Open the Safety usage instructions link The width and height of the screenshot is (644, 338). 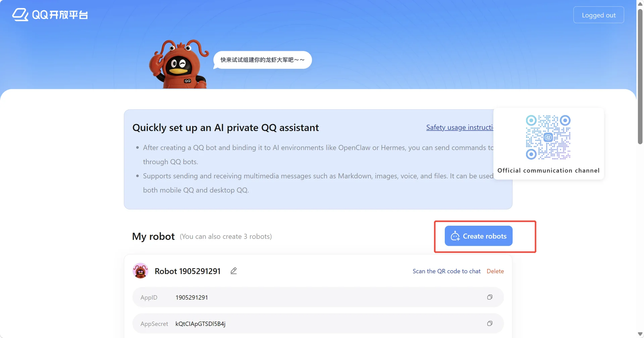click(x=460, y=127)
